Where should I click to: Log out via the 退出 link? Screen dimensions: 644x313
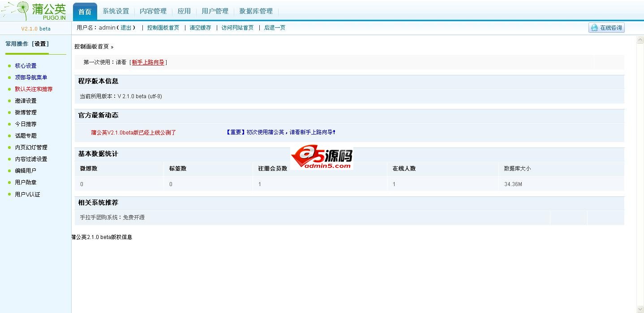tap(126, 28)
